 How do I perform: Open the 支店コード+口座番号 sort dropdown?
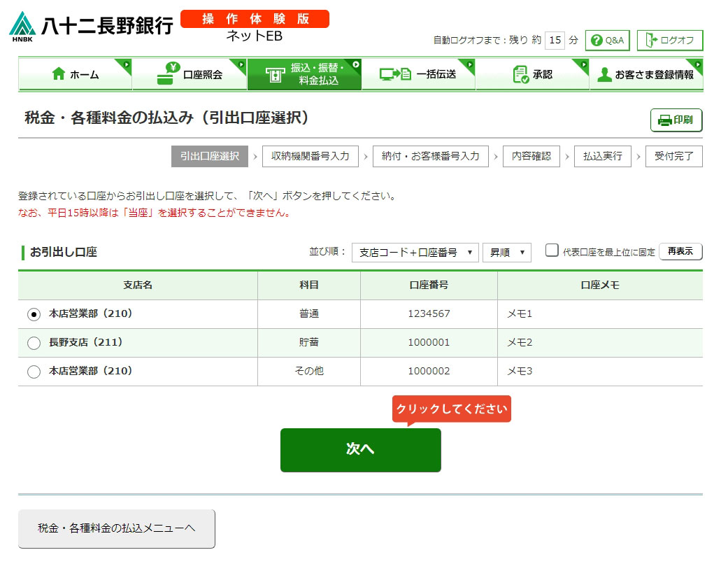click(415, 253)
